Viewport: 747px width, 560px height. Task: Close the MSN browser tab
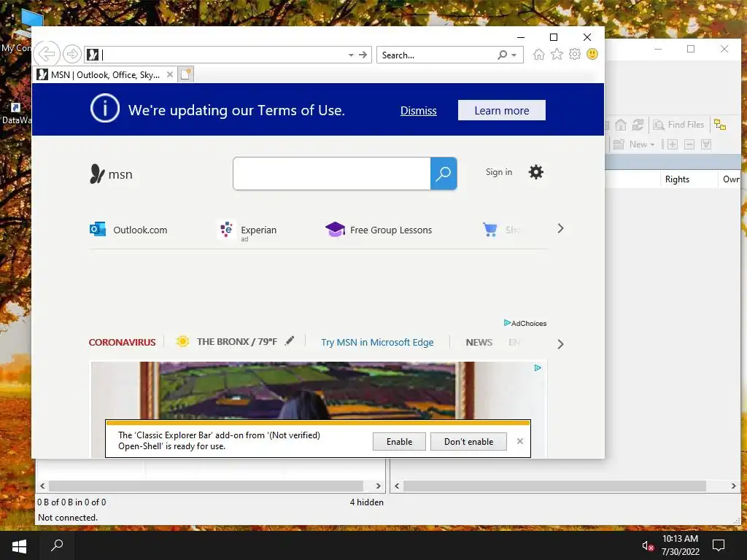[x=169, y=75]
